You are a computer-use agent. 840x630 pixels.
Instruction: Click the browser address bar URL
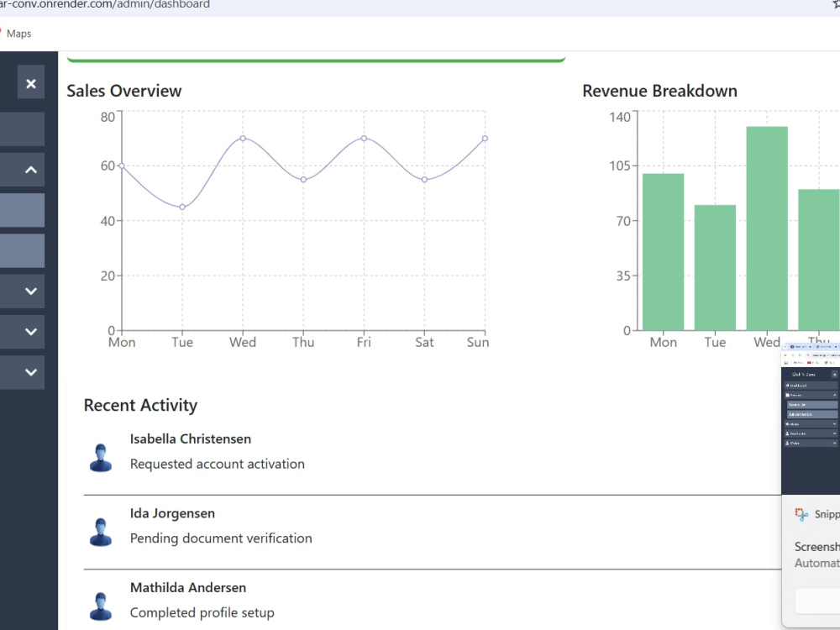pyautogui.click(x=104, y=4)
